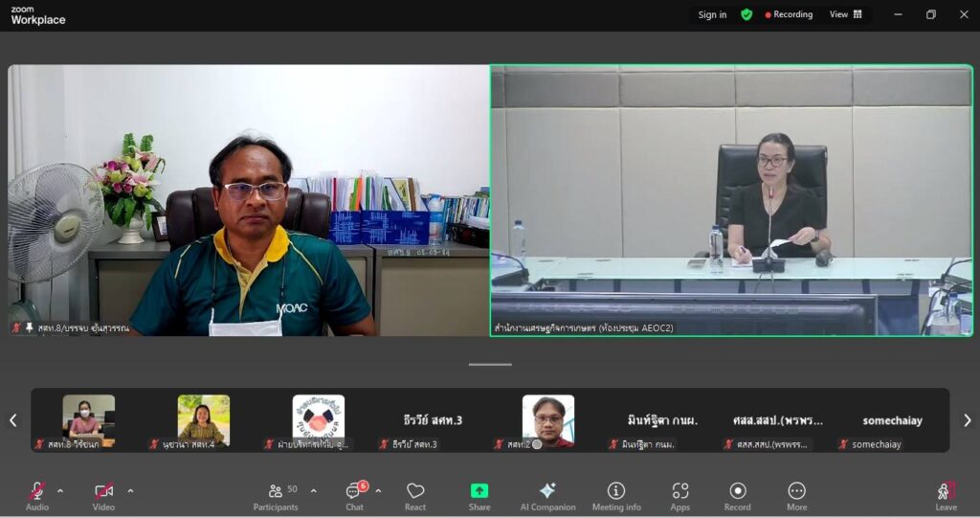Open the View layout menu
The width and height of the screenshot is (980, 518).
tap(846, 14)
